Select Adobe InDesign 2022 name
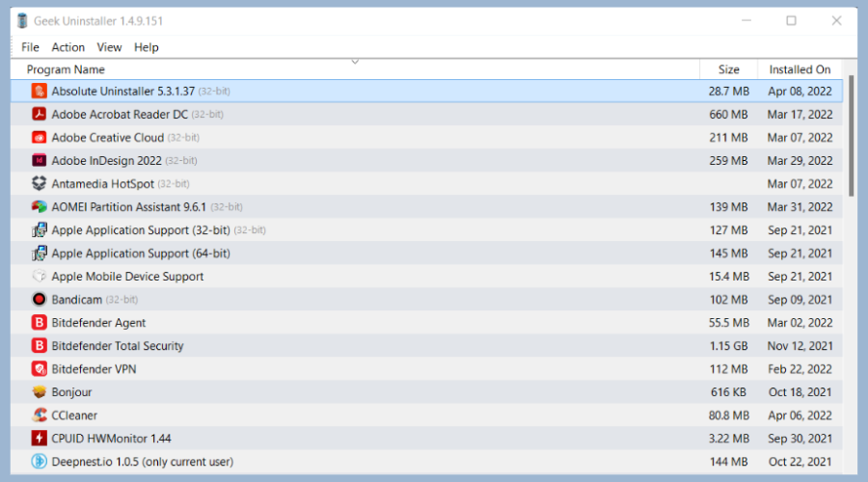This screenshot has height=482, width=868. coord(107,161)
